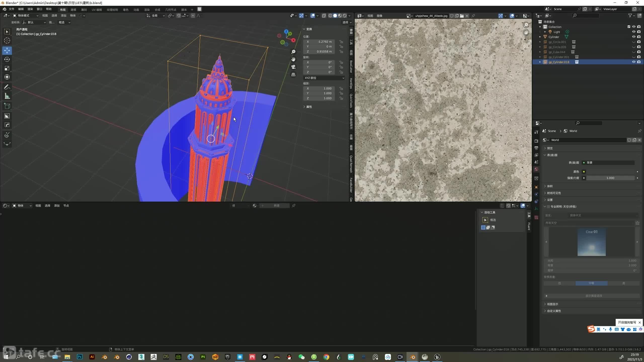Select the Box Select tool in viewport
The width and height of the screenshot is (644, 362).
tap(7, 32)
